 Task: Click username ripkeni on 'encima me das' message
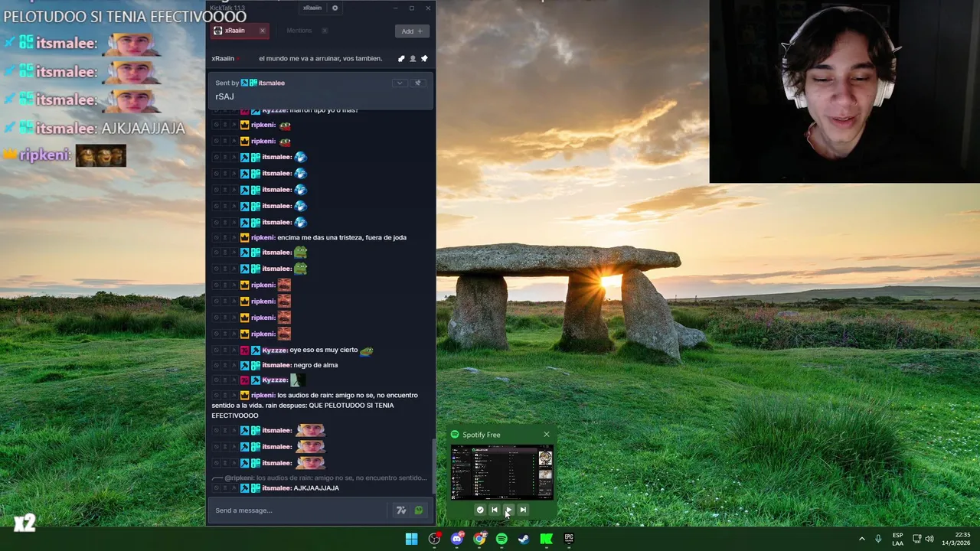click(263, 238)
